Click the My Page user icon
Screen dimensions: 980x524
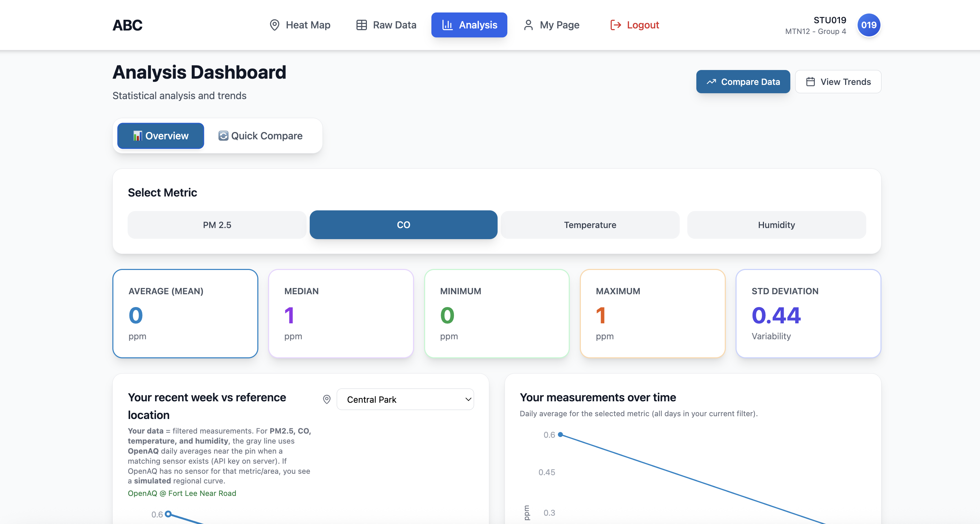528,25
